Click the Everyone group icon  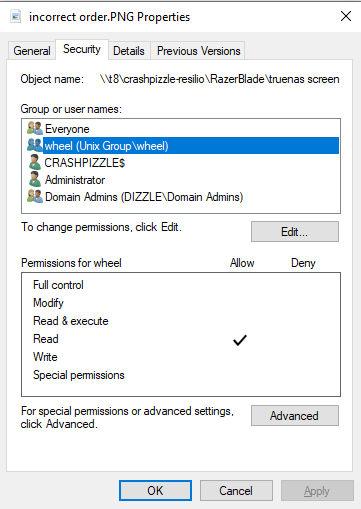(x=35, y=128)
